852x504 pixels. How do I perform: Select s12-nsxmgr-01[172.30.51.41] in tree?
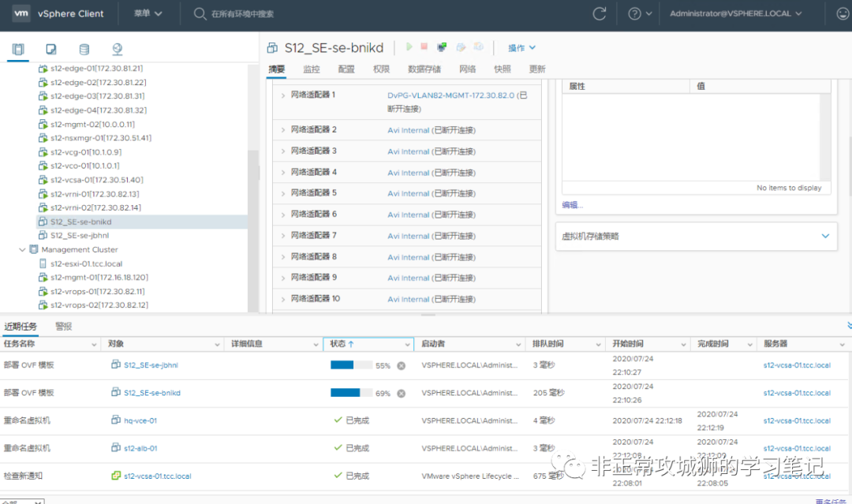tap(100, 138)
